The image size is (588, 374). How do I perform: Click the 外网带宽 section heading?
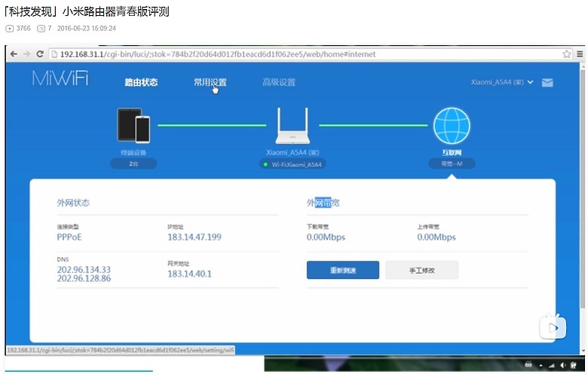323,203
